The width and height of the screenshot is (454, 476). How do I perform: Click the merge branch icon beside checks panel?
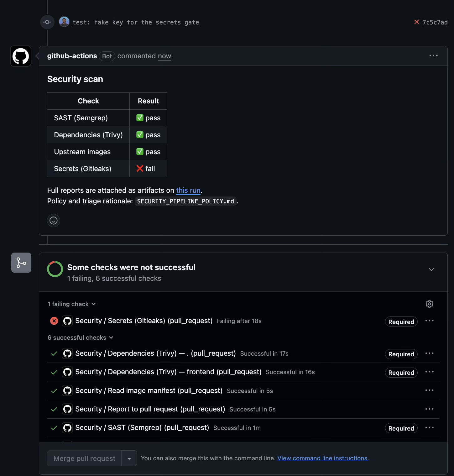pyautogui.click(x=21, y=263)
